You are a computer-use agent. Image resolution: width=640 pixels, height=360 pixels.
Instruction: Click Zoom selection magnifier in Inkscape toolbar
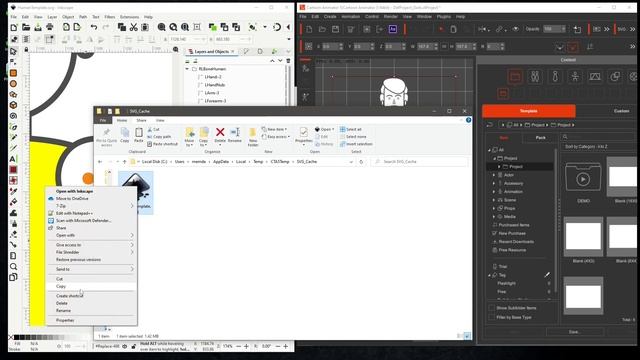tap(162, 27)
